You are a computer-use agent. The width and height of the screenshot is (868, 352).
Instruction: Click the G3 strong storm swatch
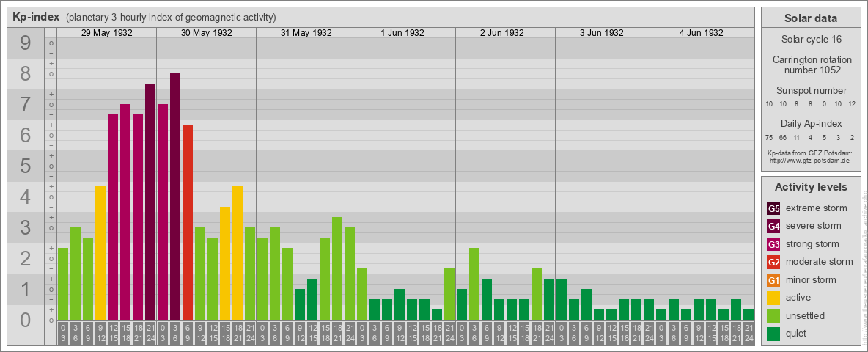(773, 244)
